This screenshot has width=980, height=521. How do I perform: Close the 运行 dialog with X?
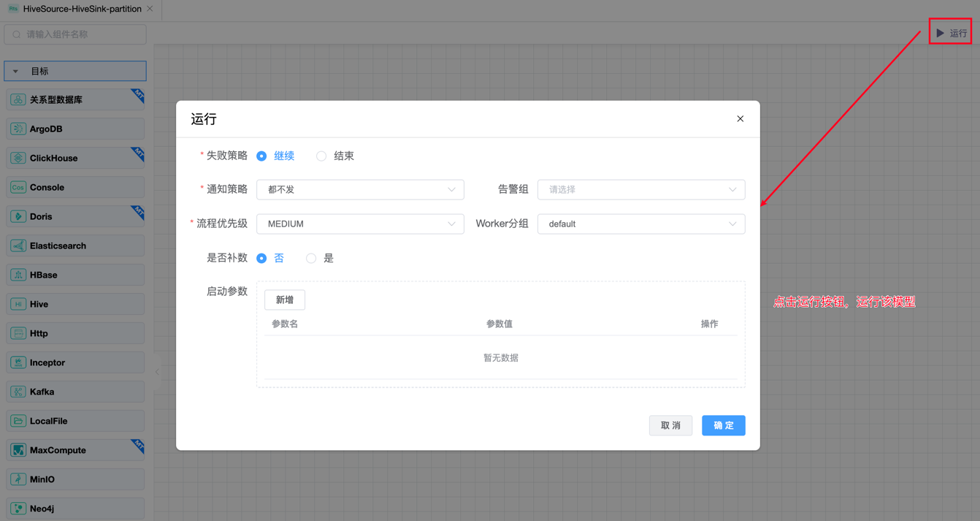(x=740, y=119)
